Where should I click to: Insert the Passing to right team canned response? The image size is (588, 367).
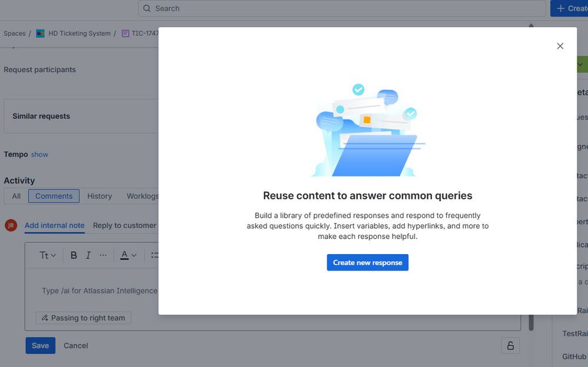[83, 318]
